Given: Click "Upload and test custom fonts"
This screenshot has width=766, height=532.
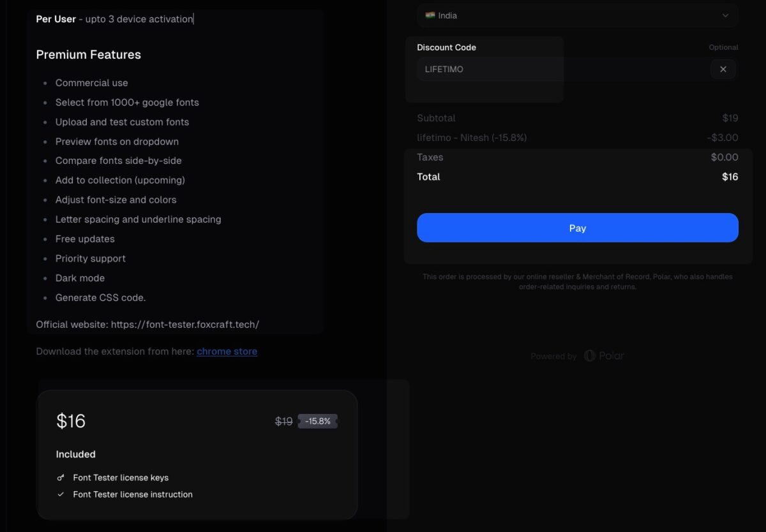Looking at the screenshot, I should 123,122.
